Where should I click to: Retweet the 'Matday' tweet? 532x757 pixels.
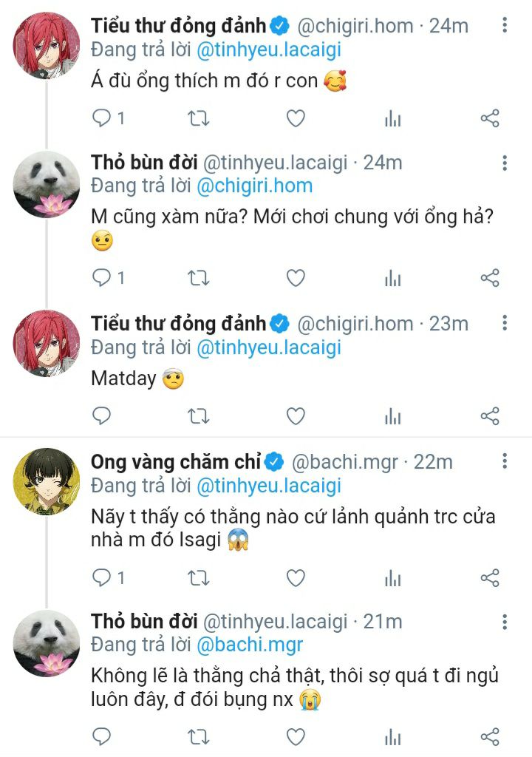[x=198, y=415]
